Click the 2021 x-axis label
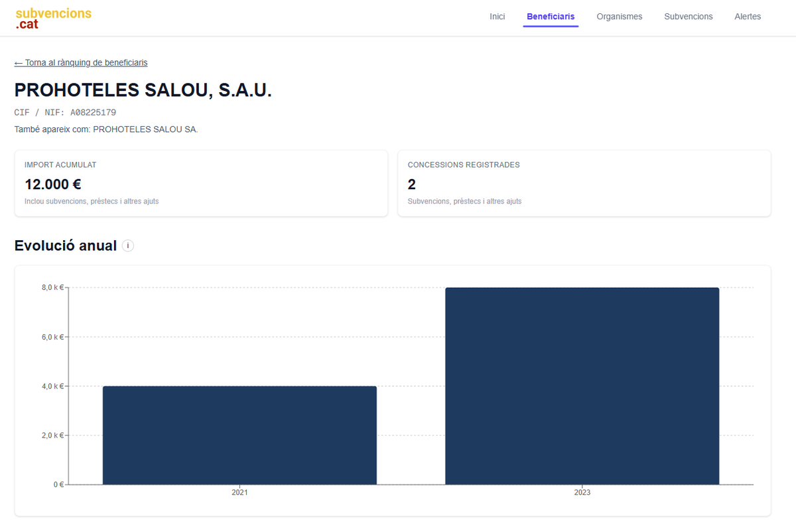The image size is (796, 532). pyautogui.click(x=239, y=493)
